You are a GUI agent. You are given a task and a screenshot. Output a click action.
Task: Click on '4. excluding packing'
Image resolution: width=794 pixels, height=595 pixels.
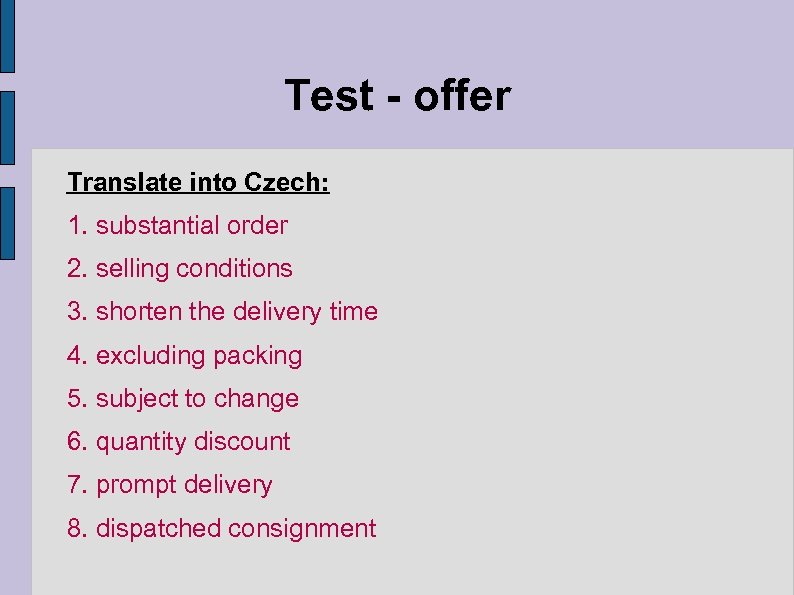pos(184,356)
